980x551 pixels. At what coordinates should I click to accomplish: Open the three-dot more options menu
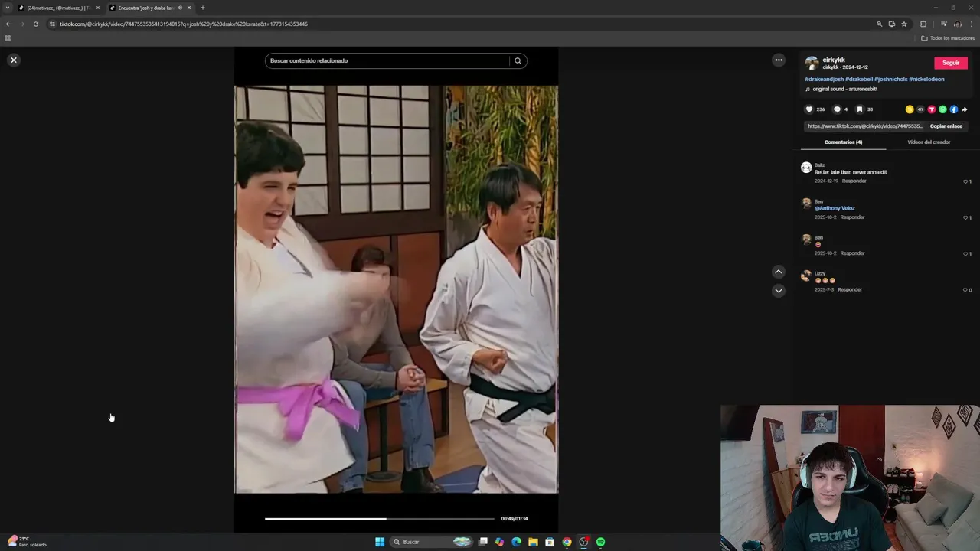click(779, 60)
